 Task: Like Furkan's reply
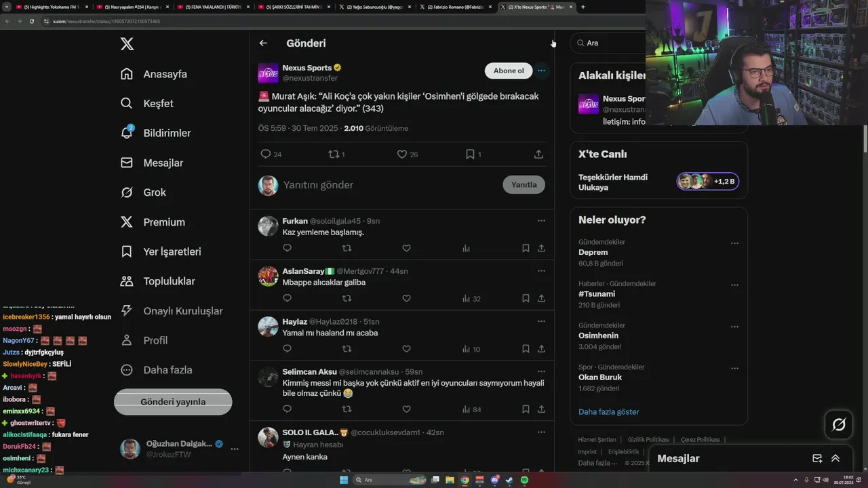[406, 248]
